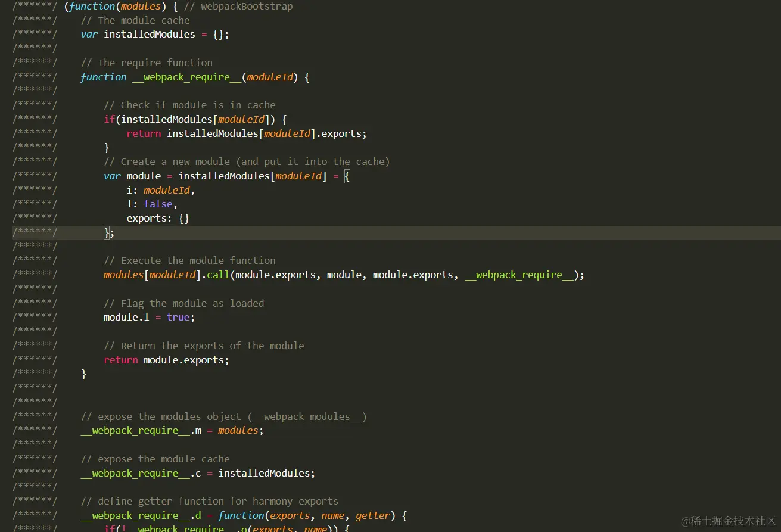The width and height of the screenshot is (781, 532).
Task: Select the '// Create a new module' comment
Action: click(247, 161)
